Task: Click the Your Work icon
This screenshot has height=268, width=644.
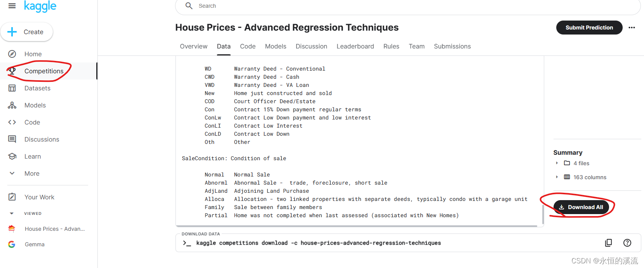Action: 12,197
